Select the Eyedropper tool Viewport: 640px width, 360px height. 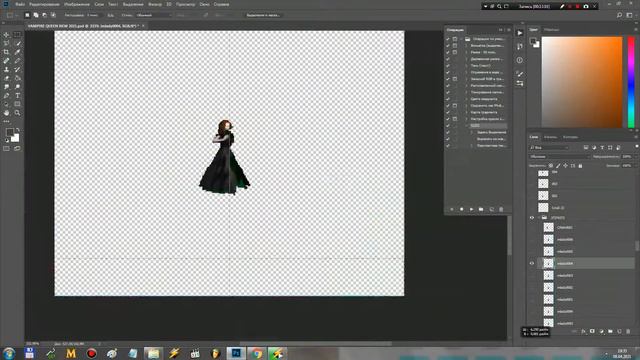click(17, 52)
